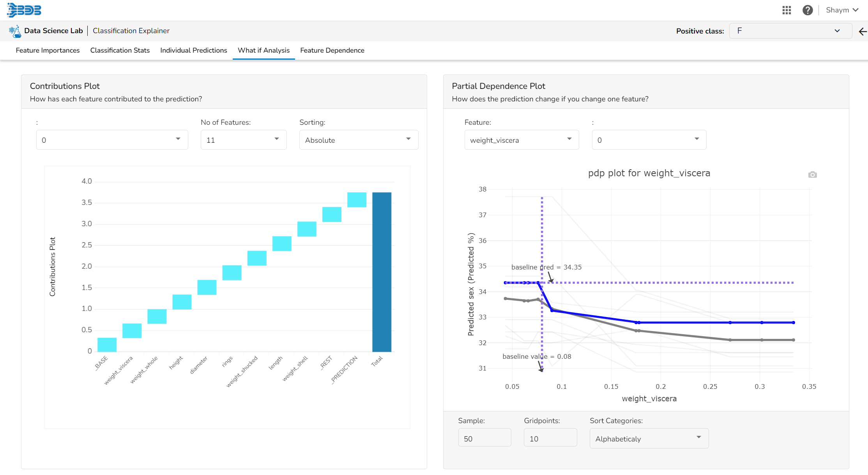Click the help question mark icon
The image size is (868, 475).
coord(808,10)
